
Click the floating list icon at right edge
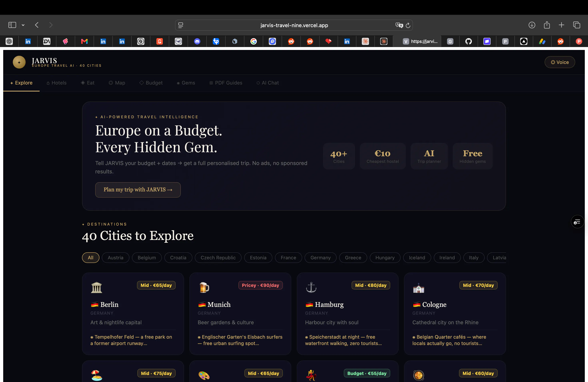point(577,222)
